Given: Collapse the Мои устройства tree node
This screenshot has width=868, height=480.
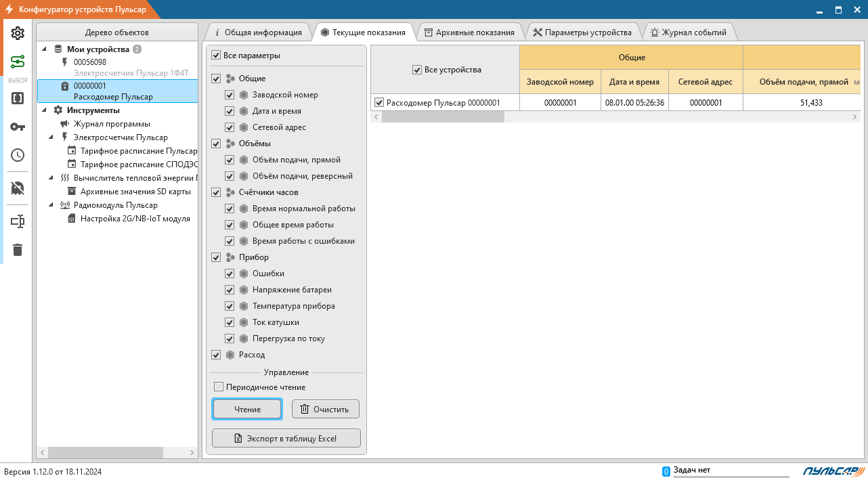Looking at the screenshot, I should click(x=45, y=49).
